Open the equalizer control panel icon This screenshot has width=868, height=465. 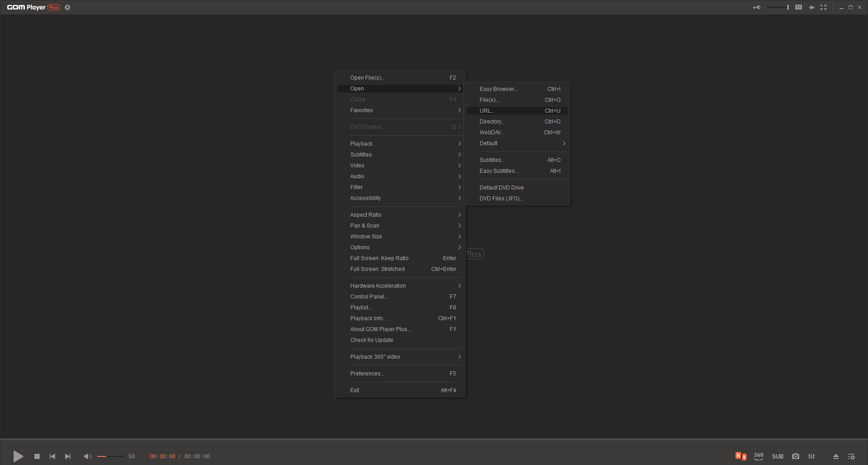(811, 456)
